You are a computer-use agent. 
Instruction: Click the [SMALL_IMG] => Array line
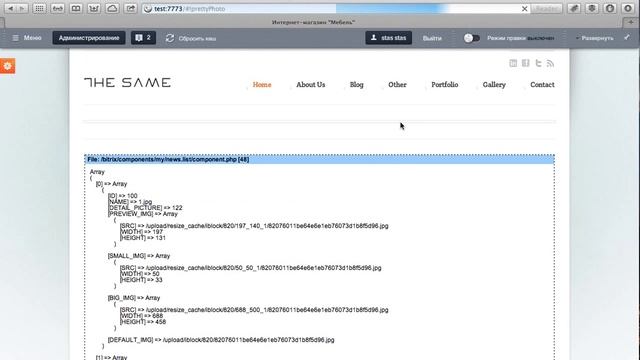[x=139, y=256]
